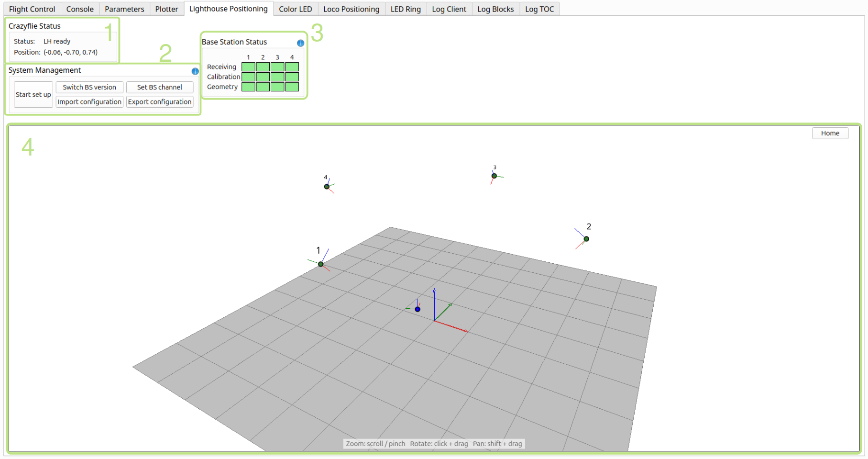The height and width of the screenshot is (459, 868).
Task: Click Set BS channel button
Action: [x=160, y=87]
